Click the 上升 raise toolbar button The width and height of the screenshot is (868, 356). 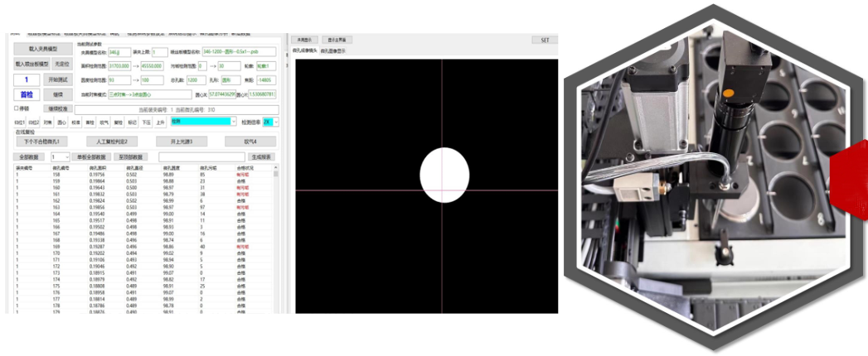pyautogui.click(x=160, y=122)
